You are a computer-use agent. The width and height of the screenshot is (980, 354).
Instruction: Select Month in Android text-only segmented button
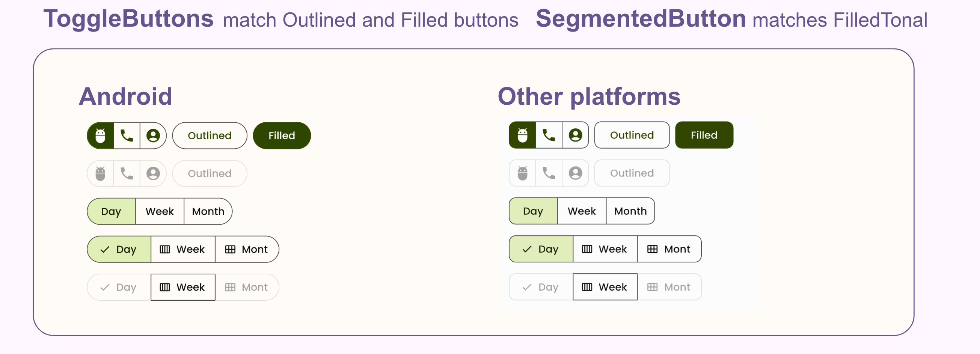pyautogui.click(x=208, y=211)
